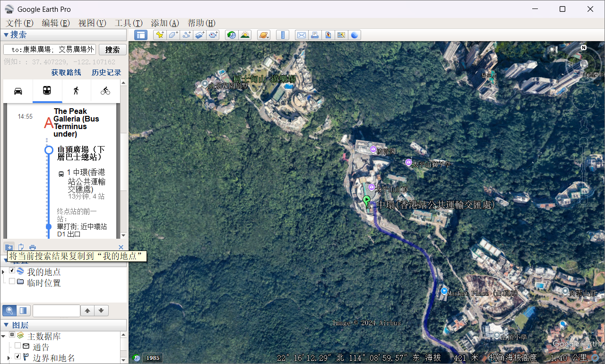Click the places filter text field
Viewport: 605px width, 364px height.
[x=56, y=311]
